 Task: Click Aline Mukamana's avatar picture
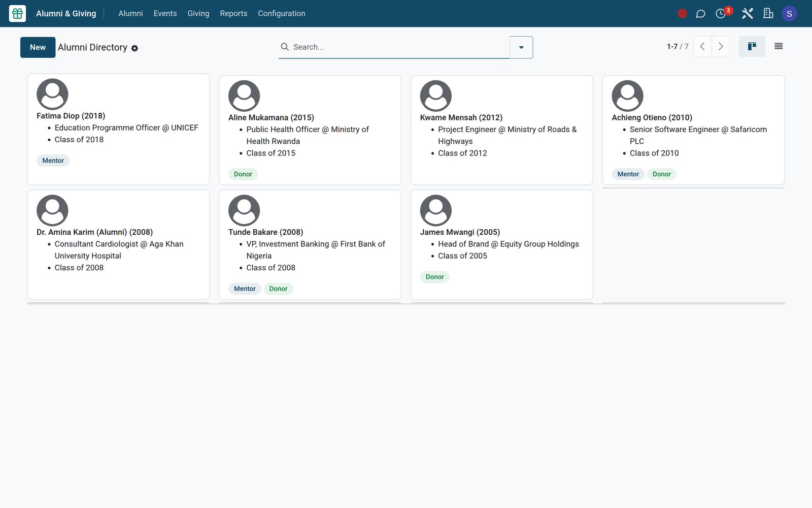tap(244, 96)
